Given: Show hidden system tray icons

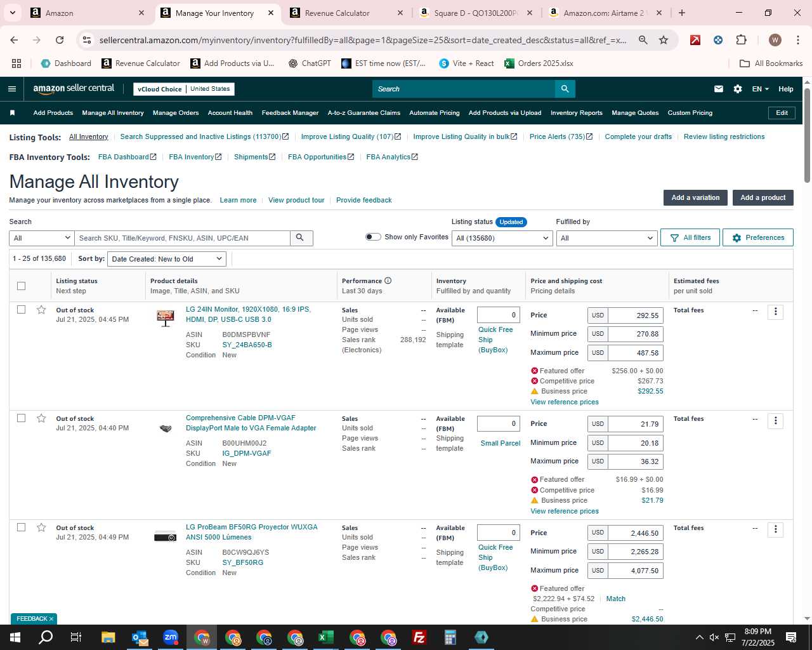Looking at the screenshot, I should pyautogui.click(x=699, y=637).
